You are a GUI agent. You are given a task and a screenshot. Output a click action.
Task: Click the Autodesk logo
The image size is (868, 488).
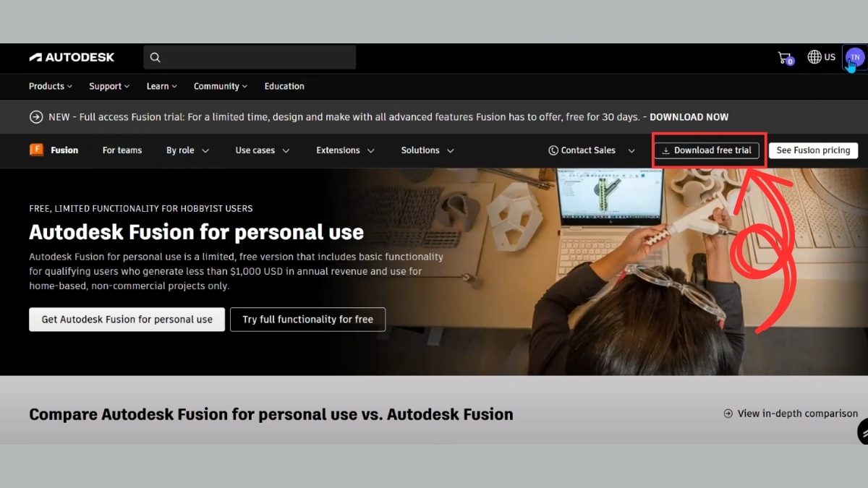click(x=72, y=57)
